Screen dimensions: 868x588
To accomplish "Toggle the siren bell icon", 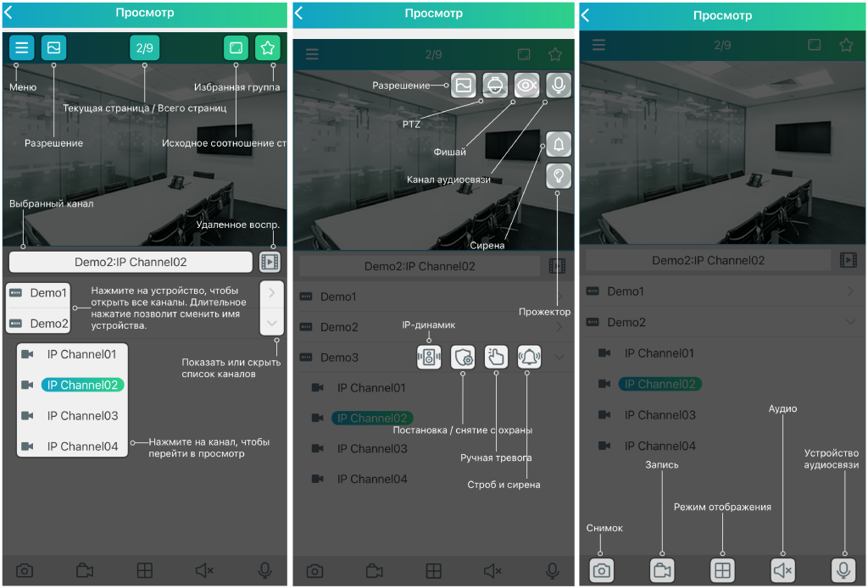I will 559,145.
